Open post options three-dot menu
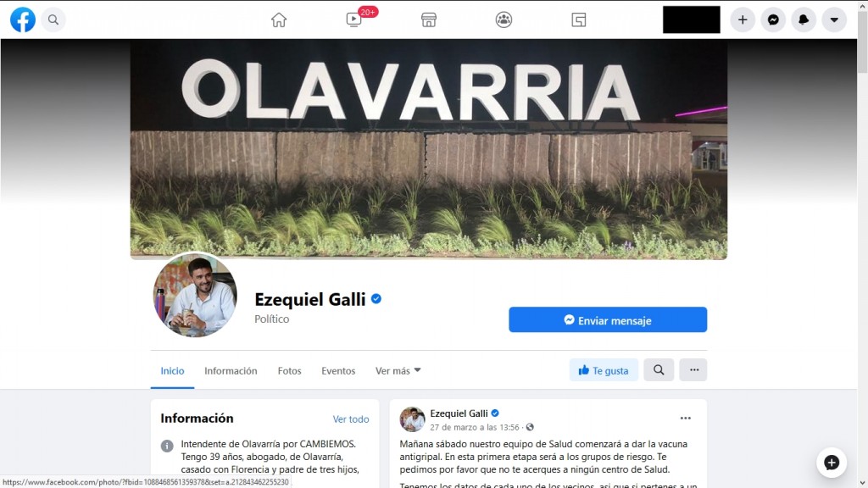868x488 pixels. [685, 419]
